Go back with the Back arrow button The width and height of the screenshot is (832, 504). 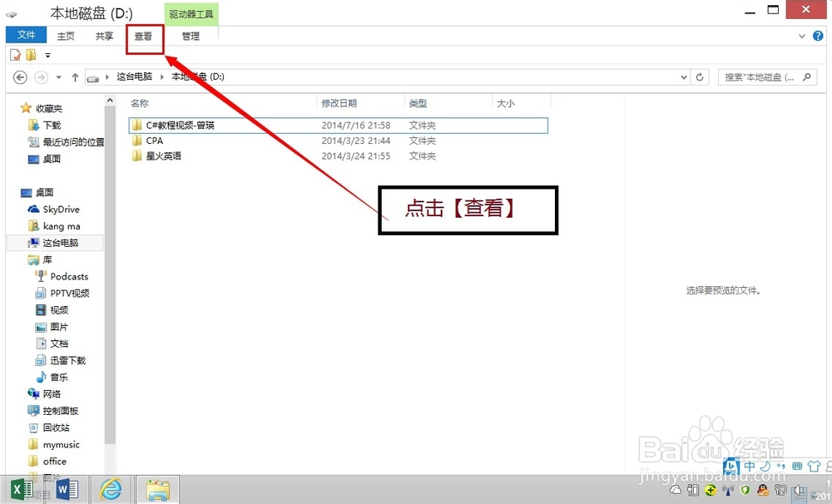(20, 77)
